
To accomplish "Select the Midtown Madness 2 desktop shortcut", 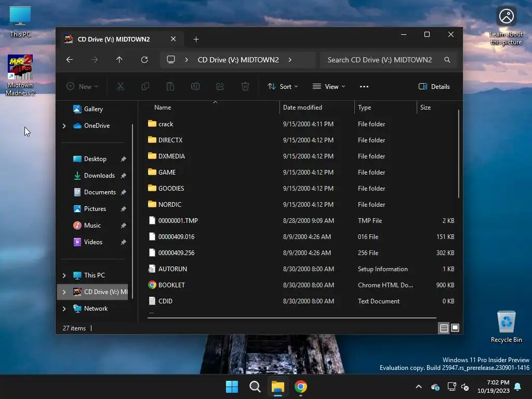I will point(20,75).
